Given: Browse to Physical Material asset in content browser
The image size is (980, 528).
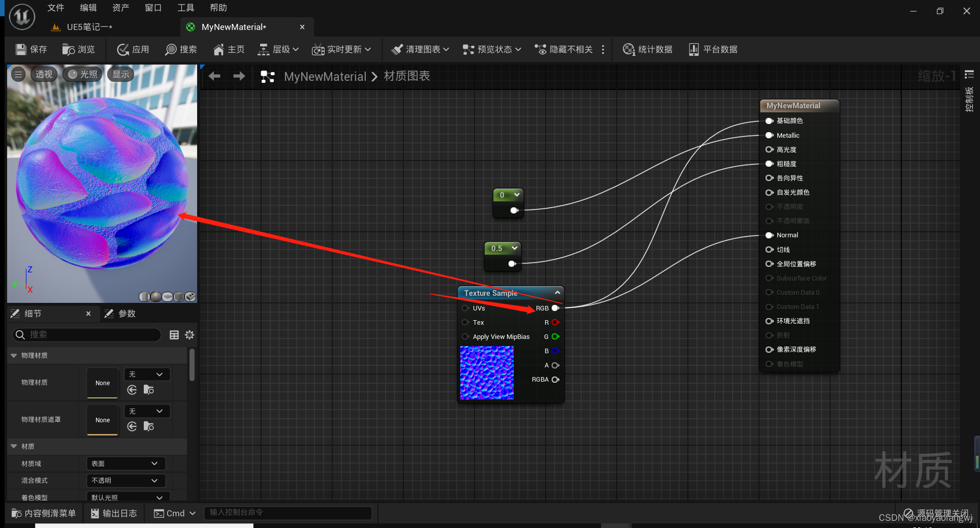Looking at the screenshot, I should (x=149, y=390).
